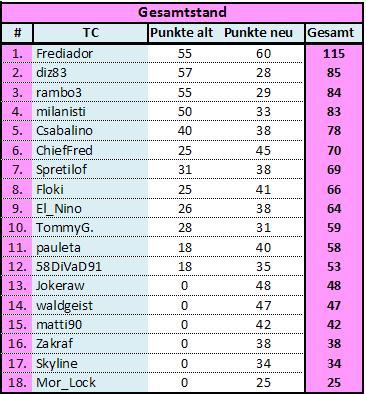Select the Frediador name cell

pyautogui.click(x=90, y=54)
